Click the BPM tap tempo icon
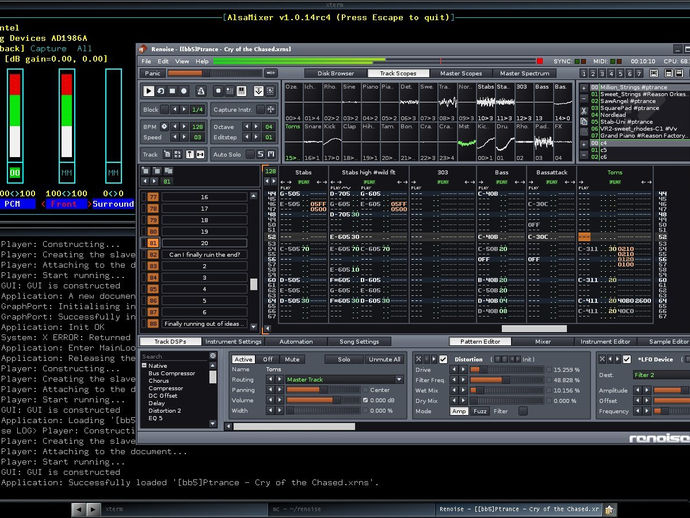The width and height of the screenshot is (690, 518). [164, 126]
